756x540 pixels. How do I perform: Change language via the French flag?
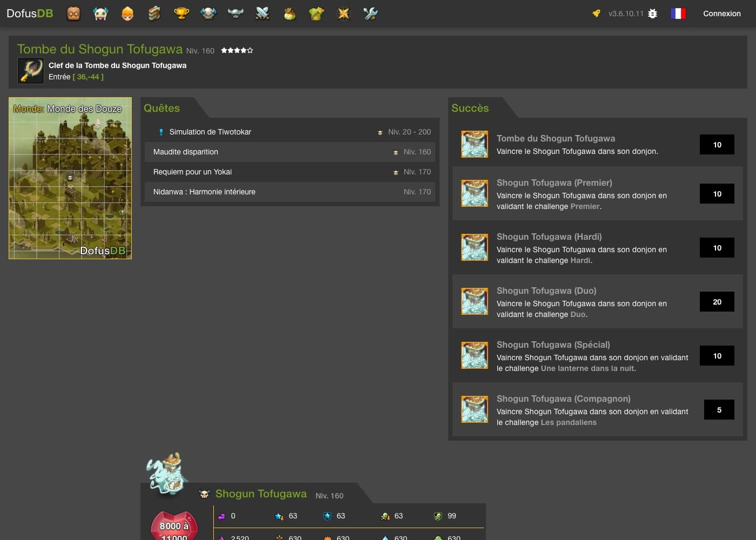coord(678,13)
